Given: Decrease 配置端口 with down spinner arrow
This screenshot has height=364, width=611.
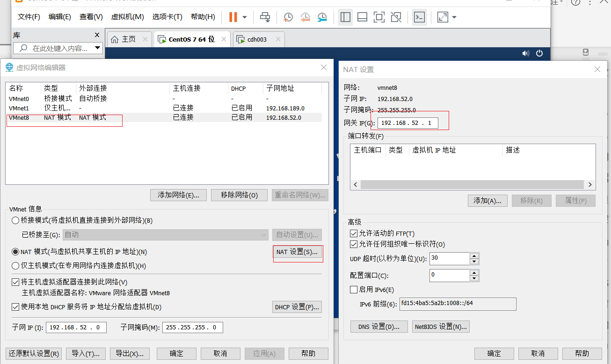Looking at the screenshot, I should point(474,278).
